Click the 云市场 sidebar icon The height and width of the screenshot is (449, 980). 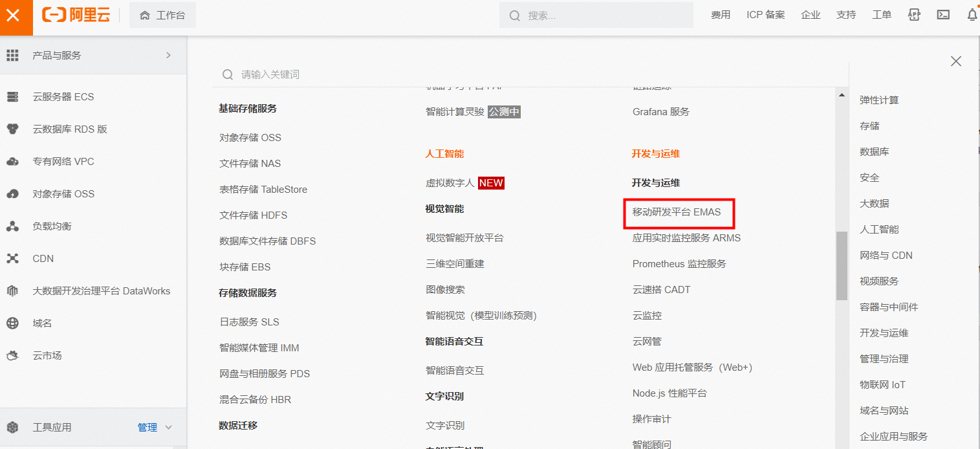tap(12, 356)
